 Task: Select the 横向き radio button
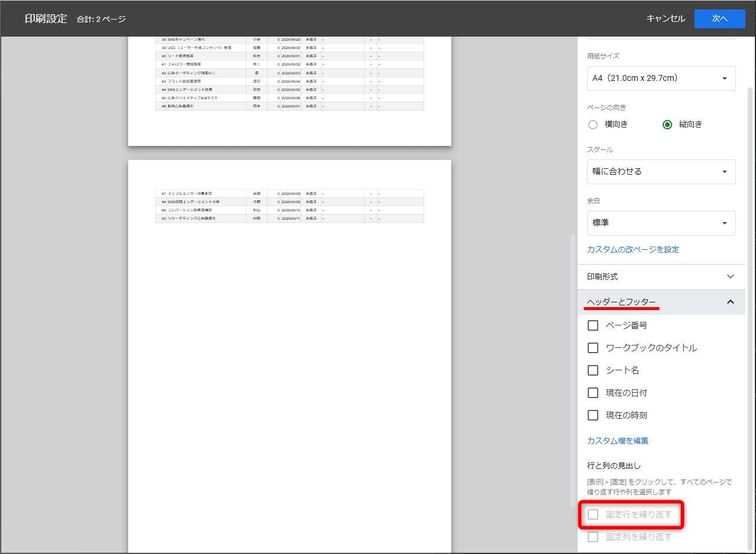(x=593, y=125)
